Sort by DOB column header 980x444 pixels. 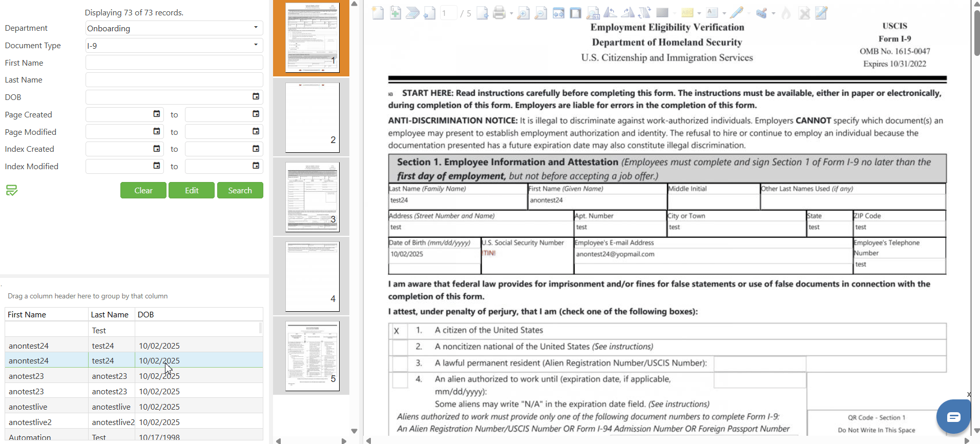coord(199,314)
